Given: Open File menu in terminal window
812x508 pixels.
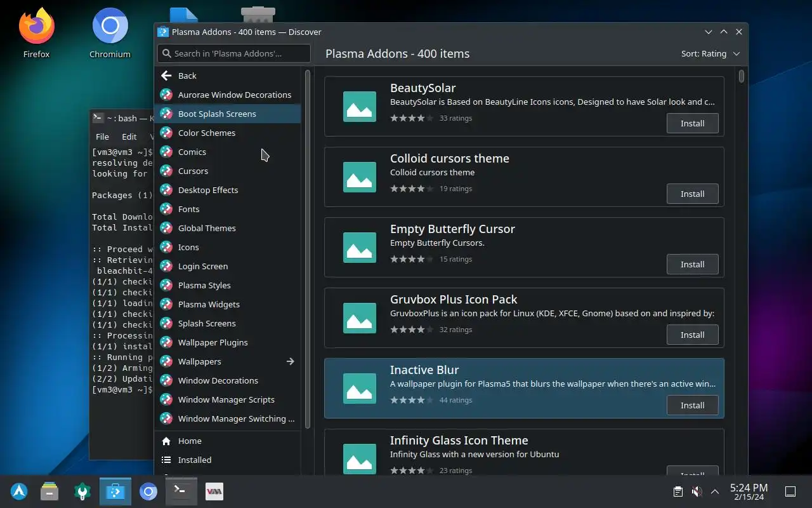Looking at the screenshot, I should pyautogui.click(x=102, y=137).
